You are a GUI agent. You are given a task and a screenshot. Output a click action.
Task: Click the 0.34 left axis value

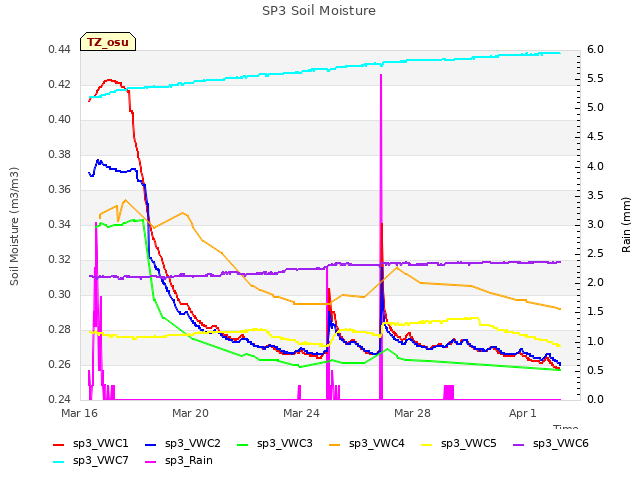pos(60,224)
